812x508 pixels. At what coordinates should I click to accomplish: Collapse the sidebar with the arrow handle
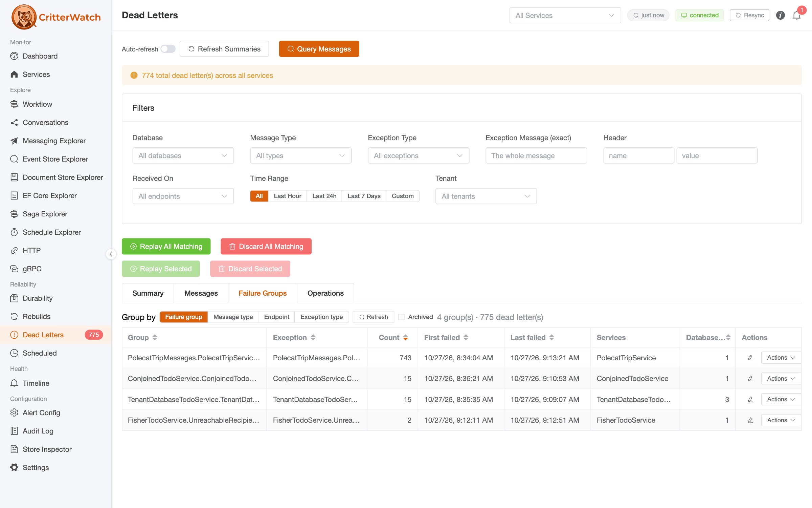(111, 254)
